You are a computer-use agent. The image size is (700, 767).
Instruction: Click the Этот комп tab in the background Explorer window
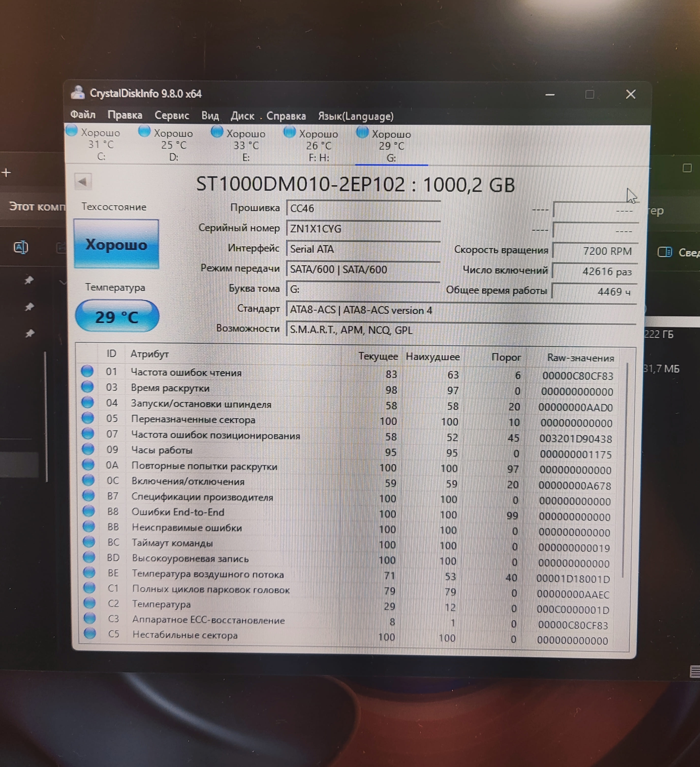tap(37, 206)
